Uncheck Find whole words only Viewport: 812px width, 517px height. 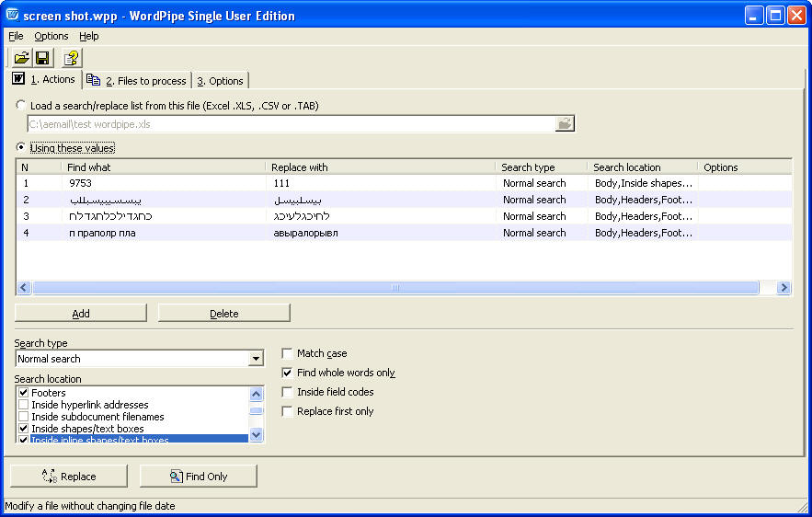pos(288,373)
